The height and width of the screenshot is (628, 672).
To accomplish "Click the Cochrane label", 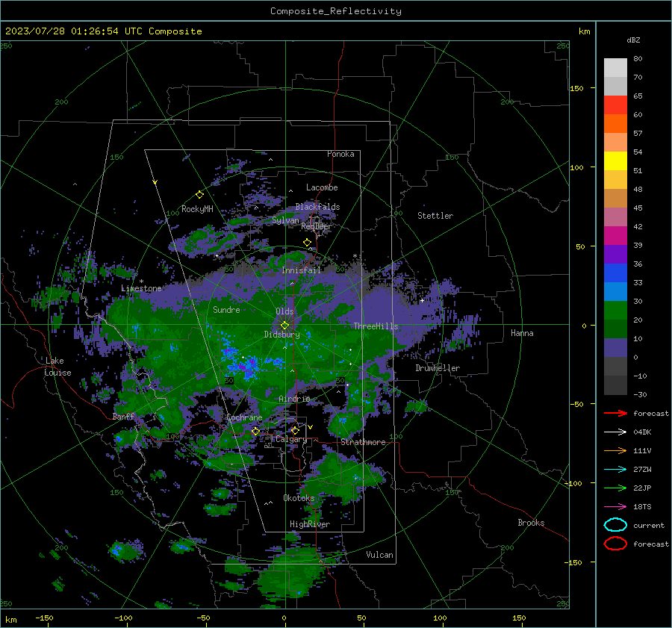I will tap(244, 417).
